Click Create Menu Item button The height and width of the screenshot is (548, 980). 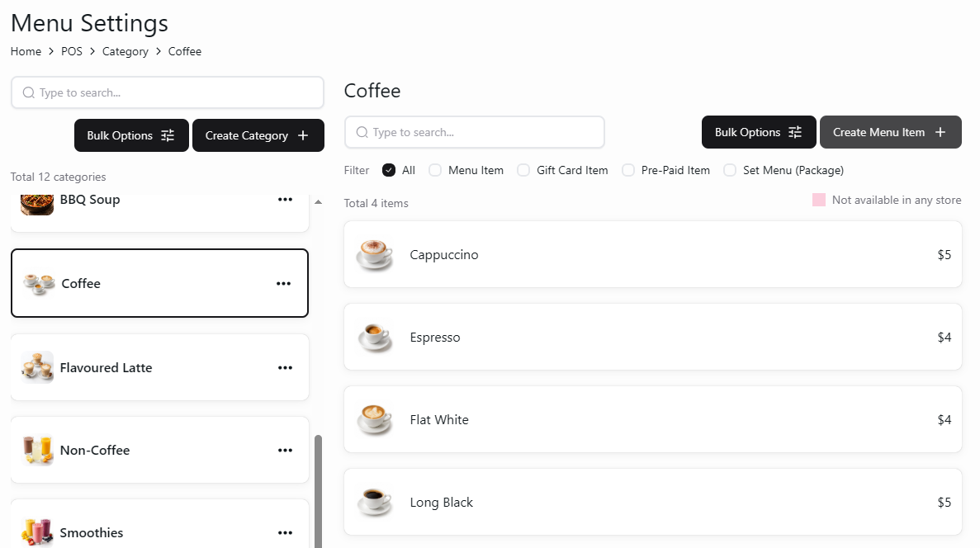891,132
